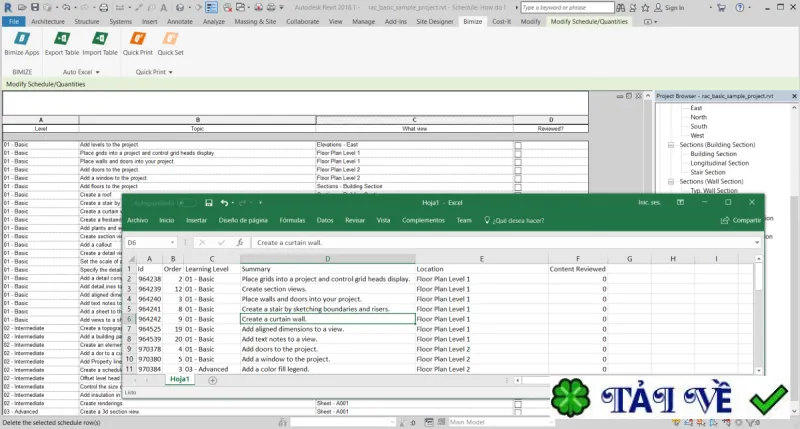Viewport: 800px width, 429px height.
Task: Open Bimize Apps from the ribbon
Action: click(22, 43)
